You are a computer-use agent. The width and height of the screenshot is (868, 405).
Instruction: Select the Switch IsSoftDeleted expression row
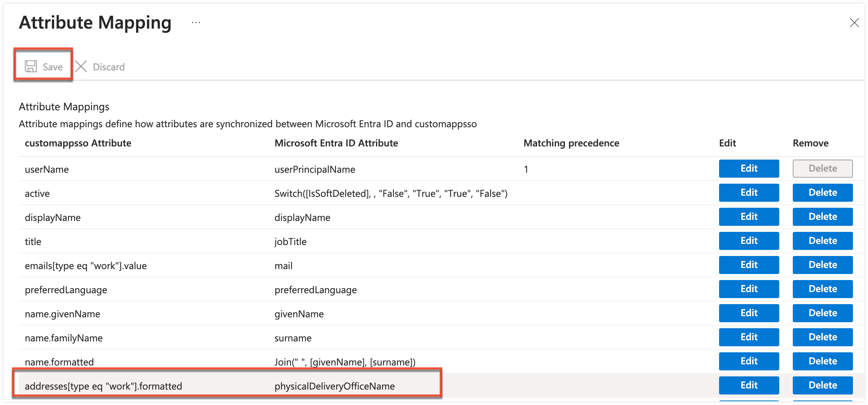pyautogui.click(x=390, y=193)
